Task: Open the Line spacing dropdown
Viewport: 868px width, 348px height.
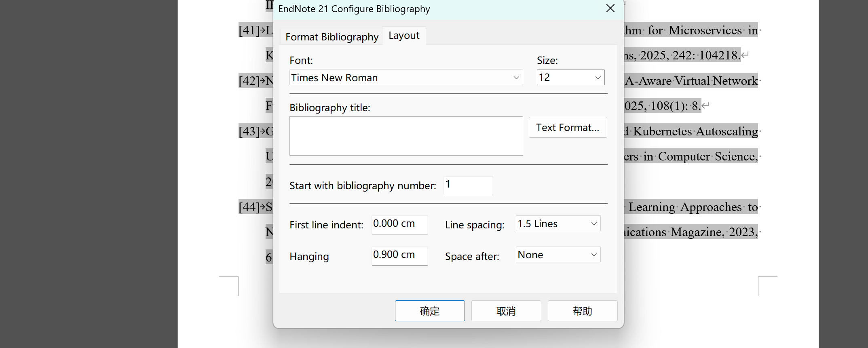Action: [558, 224]
